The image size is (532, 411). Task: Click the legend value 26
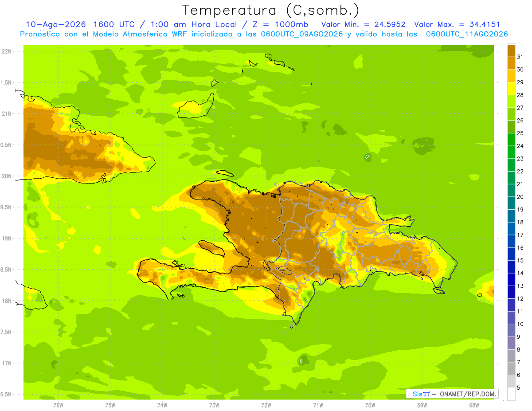tap(520, 120)
